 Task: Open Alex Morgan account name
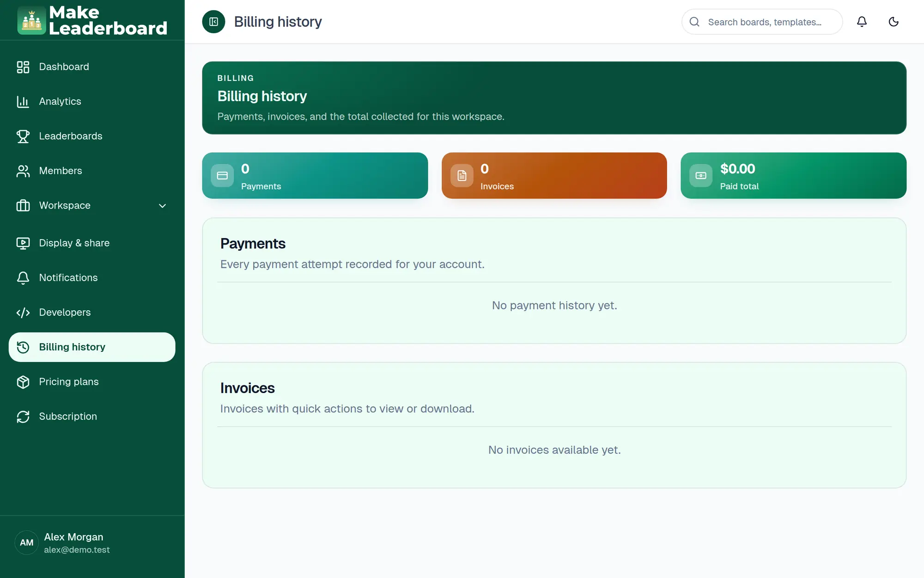(73, 537)
